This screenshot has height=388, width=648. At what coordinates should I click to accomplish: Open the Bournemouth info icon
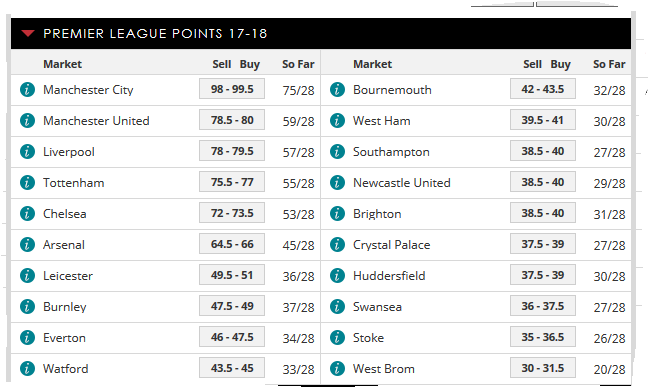pos(337,90)
